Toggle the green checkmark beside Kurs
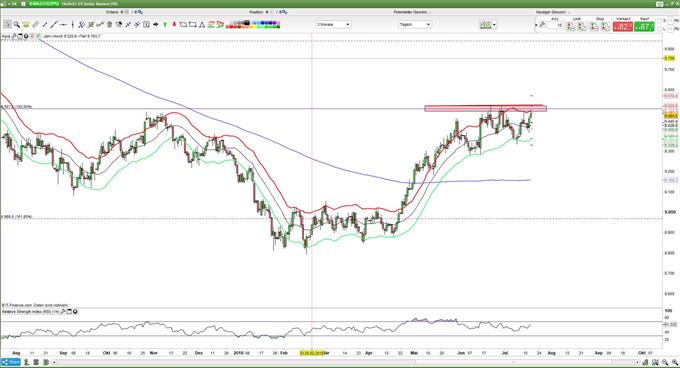Viewport: 680px width, 368px height. [x=38, y=36]
